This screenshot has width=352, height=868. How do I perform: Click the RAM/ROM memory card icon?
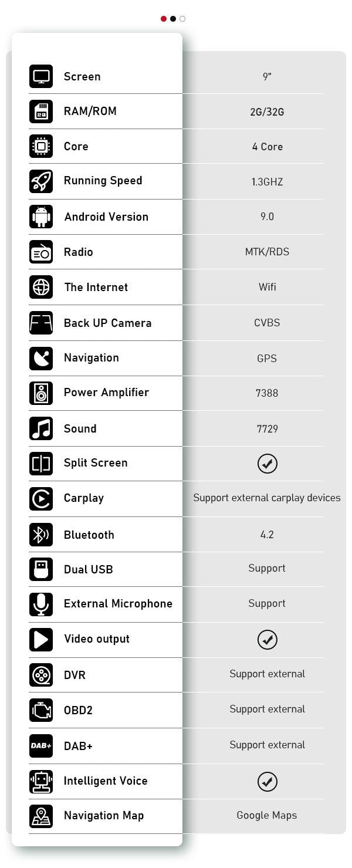41,112
